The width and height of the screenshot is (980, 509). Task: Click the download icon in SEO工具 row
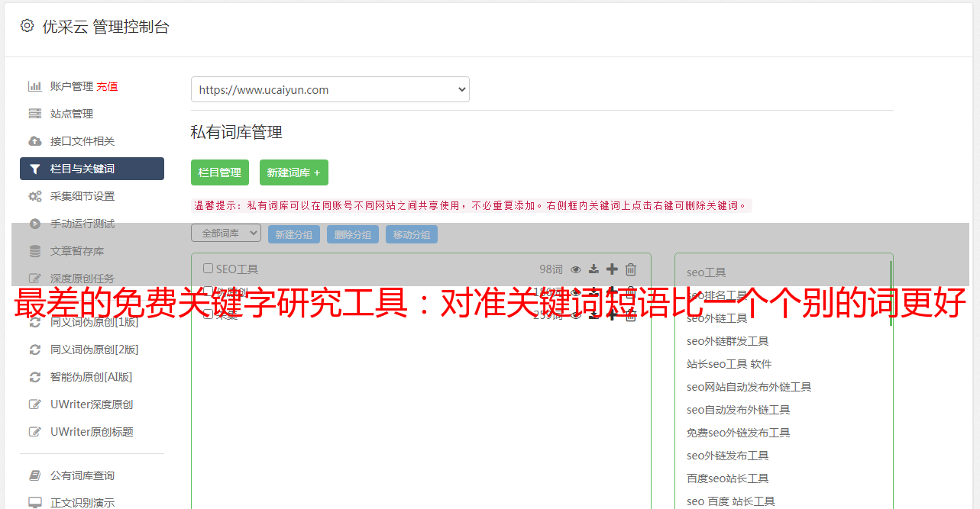(x=593, y=269)
